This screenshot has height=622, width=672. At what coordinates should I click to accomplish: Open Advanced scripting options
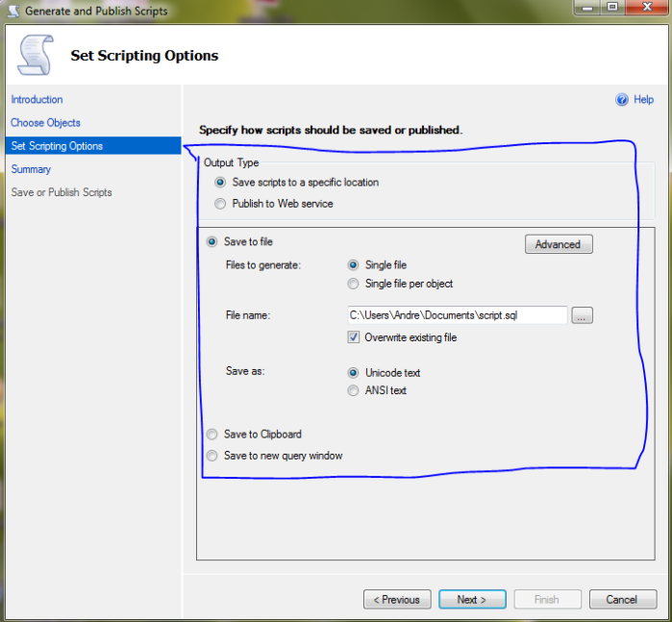point(558,244)
